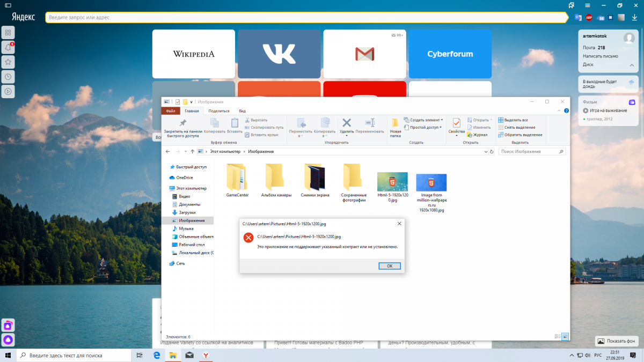This screenshot has width=644, height=362.
Task: Select the Альбом камеры folder
Action: pos(276,181)
